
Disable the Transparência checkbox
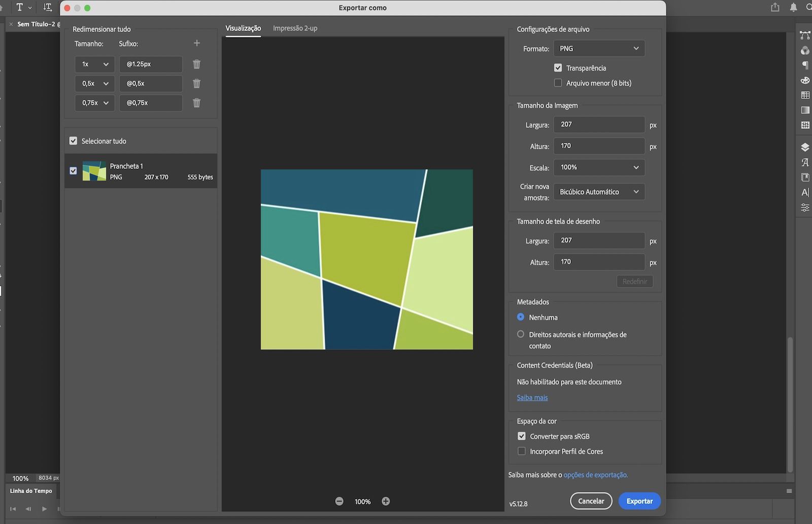tap(558, 68)
